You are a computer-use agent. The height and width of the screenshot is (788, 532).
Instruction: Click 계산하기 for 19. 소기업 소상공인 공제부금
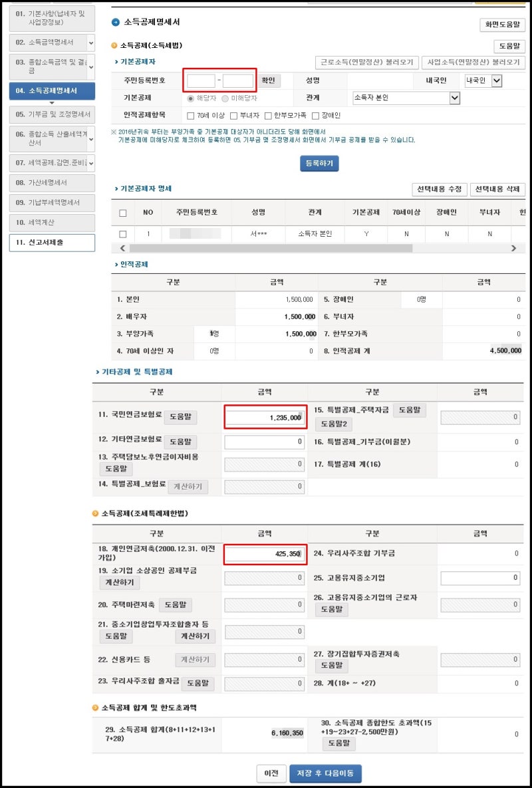point(120,583)
